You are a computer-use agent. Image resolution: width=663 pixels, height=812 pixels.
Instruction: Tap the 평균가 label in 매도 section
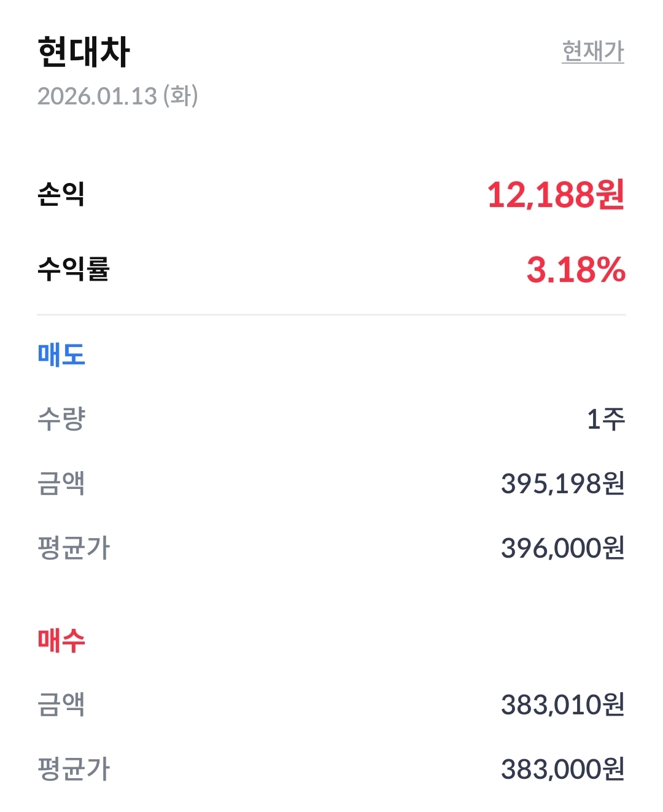pyautogui.click(x=73, y=548)
